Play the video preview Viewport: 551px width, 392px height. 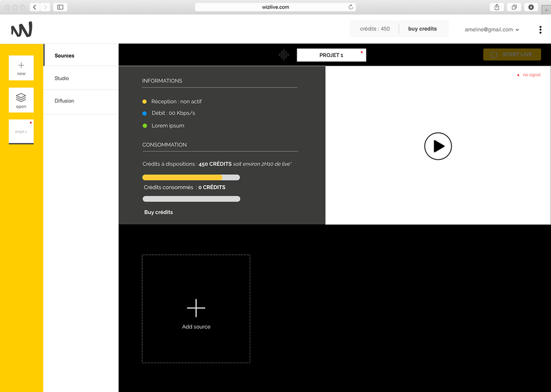438,146
